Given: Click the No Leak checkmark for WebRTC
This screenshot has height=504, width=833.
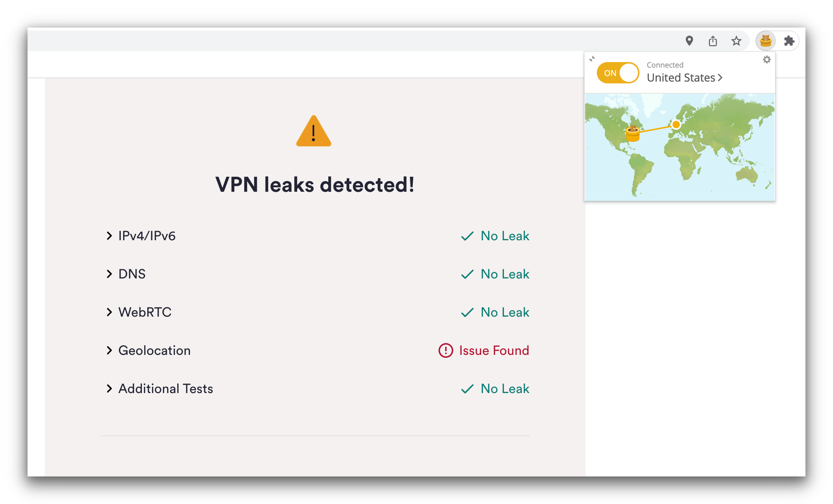Looking at the screenshot, I should click(x=468, y=312).
